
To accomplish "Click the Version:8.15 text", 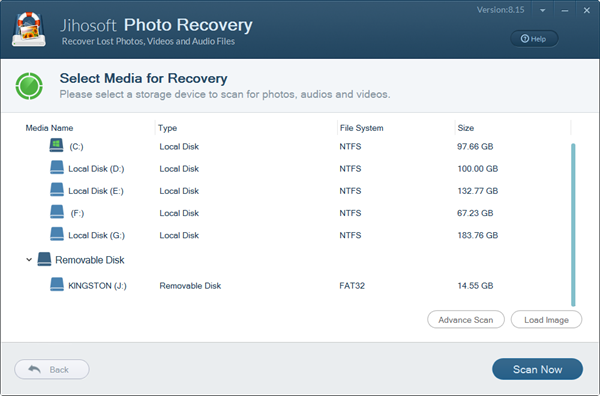I will click(x=501, y=10).
